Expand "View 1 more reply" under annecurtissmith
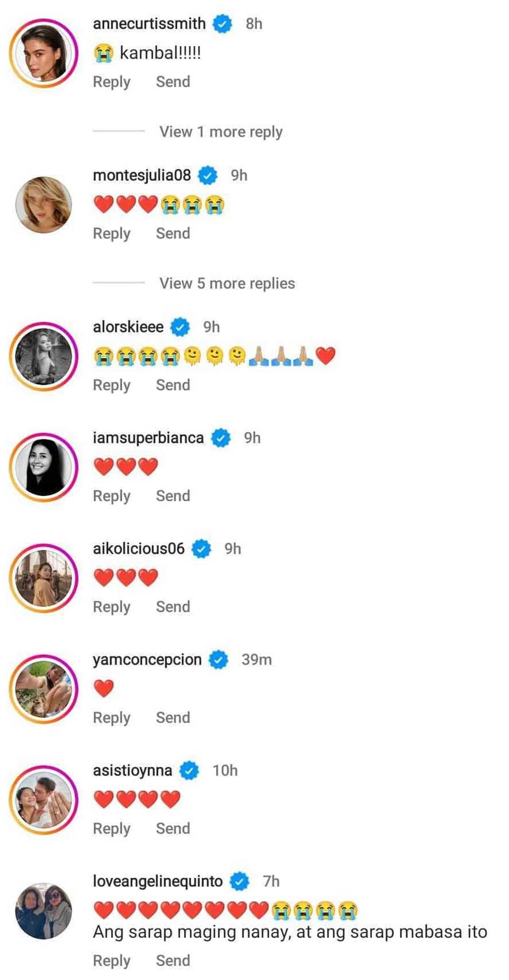This screenshot has height=980, width=509. pos(221,132)
